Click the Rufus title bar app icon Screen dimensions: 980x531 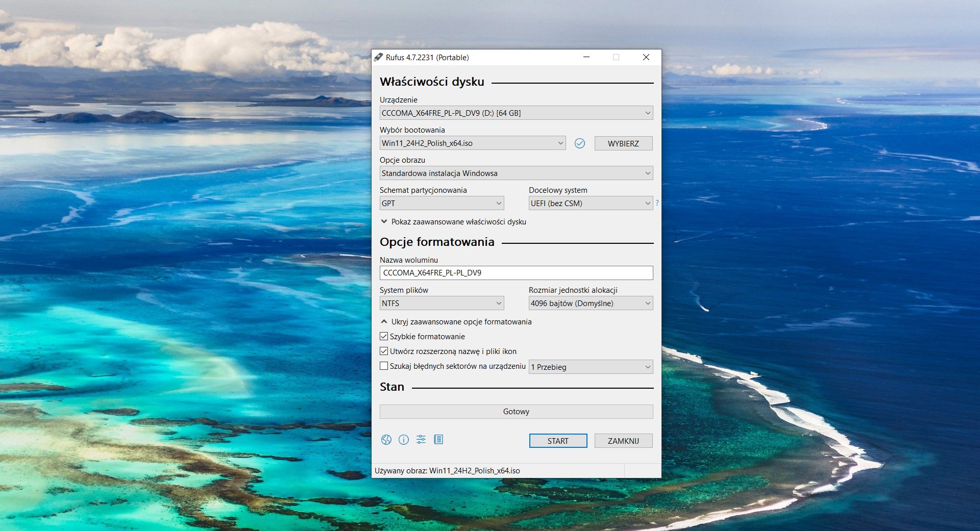click(378, 57)
